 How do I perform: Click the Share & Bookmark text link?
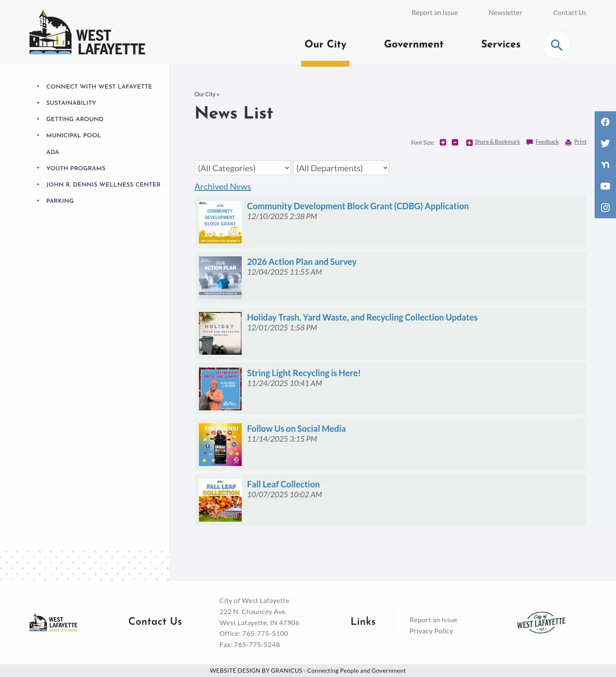coord(497,142)
